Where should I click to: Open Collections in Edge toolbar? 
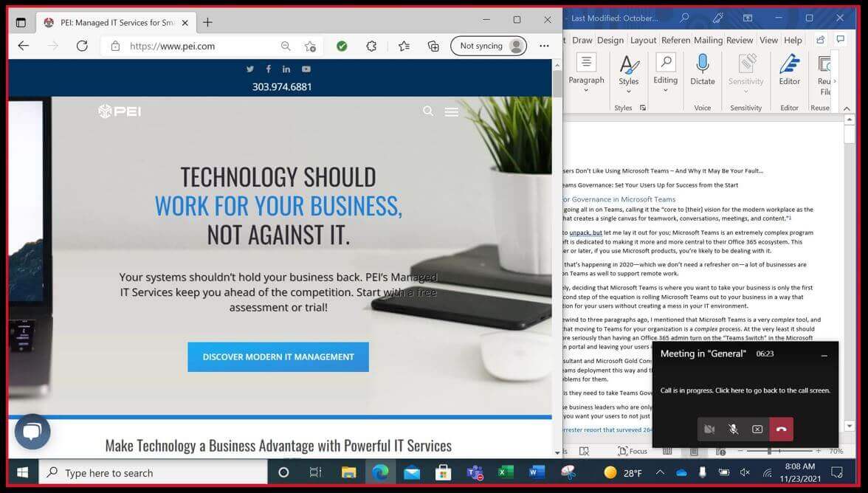[x=433, y=46]
